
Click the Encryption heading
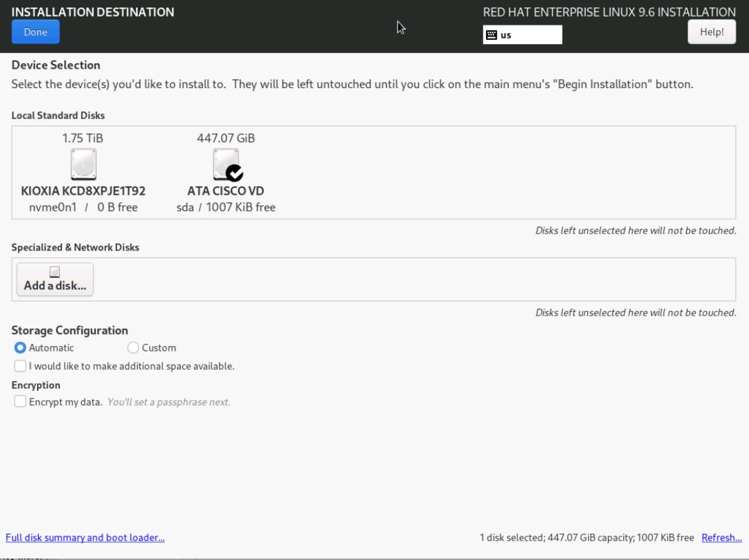(x=36, y=385)
